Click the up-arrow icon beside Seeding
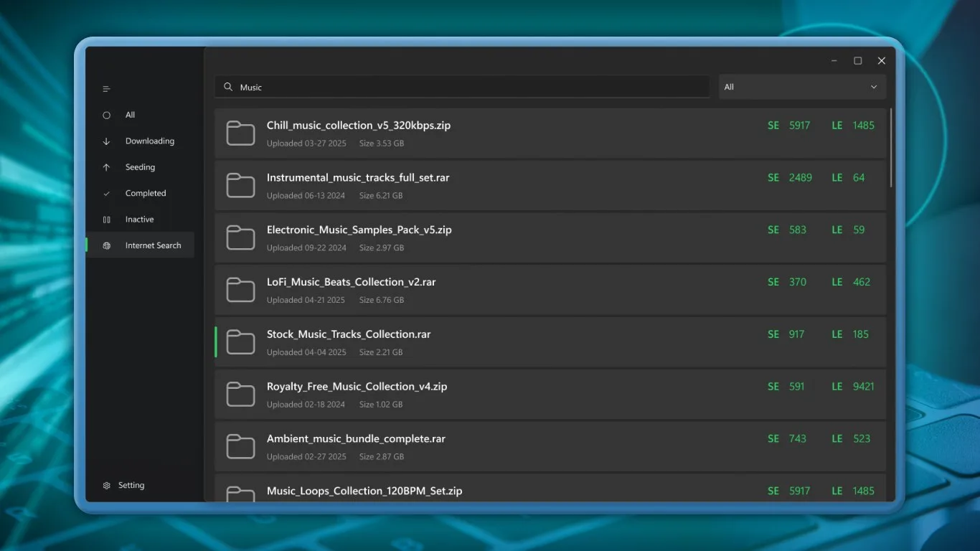Image resolution: width=980 pixels, height=551 pixels. click(106, 167)
